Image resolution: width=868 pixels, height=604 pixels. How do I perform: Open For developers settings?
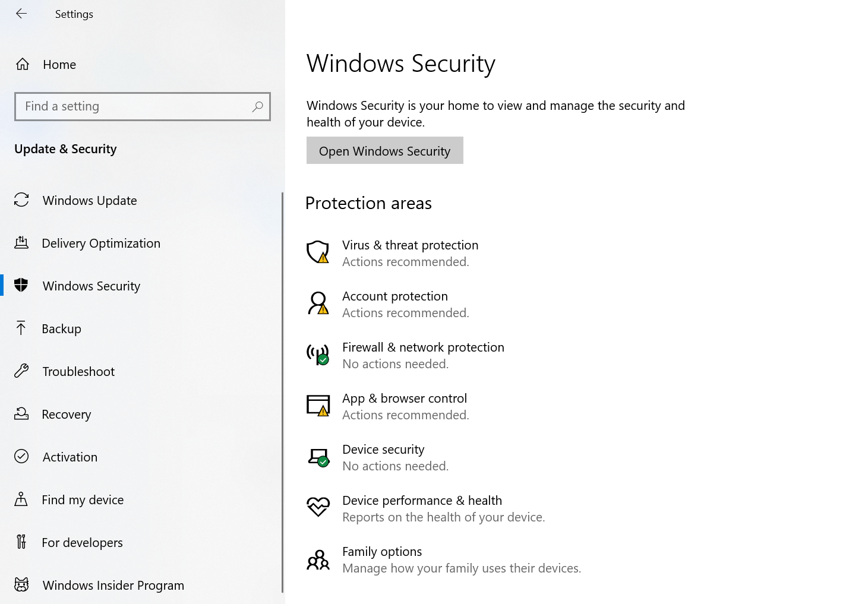[82, 542]
